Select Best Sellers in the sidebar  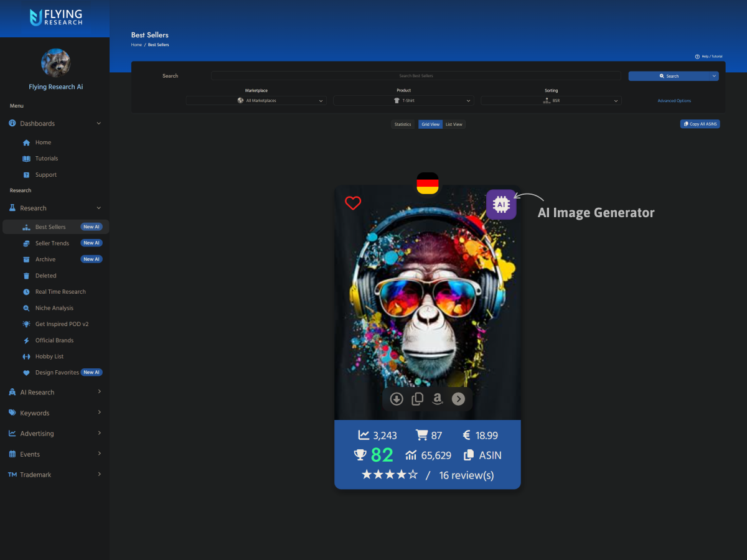click(x=56, y=227)
